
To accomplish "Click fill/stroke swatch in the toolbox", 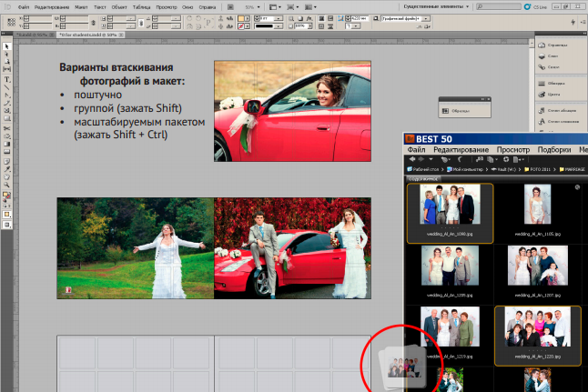I will [x=6, y=196].
